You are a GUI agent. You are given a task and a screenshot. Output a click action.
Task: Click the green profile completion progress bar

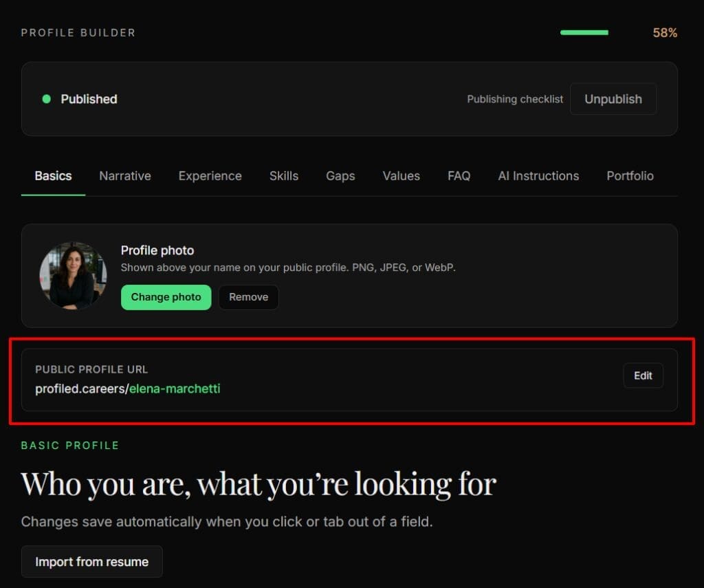tap(584, 32)
